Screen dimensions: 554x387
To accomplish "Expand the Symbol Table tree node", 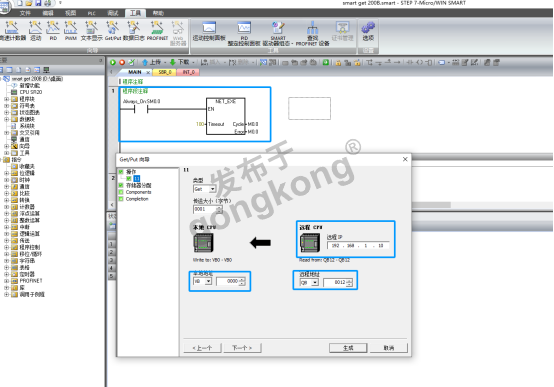I will (6, 106).
